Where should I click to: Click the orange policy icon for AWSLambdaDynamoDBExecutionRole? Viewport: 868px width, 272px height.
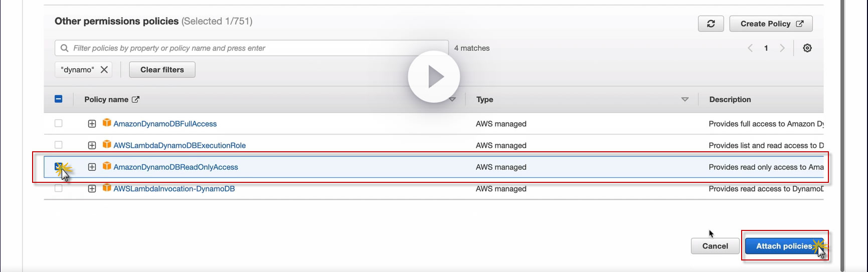(x=107, y=144)
